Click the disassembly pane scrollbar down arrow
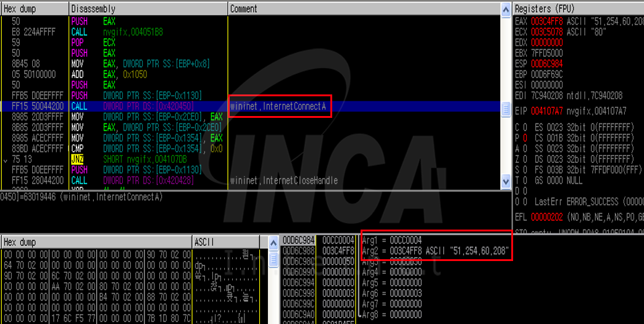 point(506,181)
